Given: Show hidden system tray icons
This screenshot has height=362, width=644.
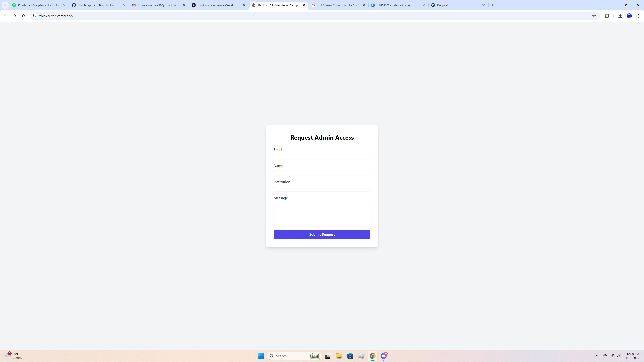Looking at the screenshot, I should [x=597, y=356].
